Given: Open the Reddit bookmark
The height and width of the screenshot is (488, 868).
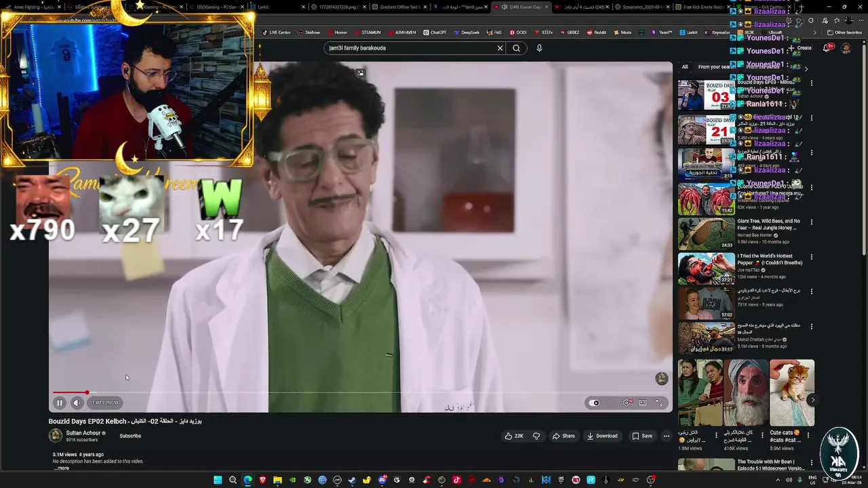Looking at the screenshot, I should 596,33.
